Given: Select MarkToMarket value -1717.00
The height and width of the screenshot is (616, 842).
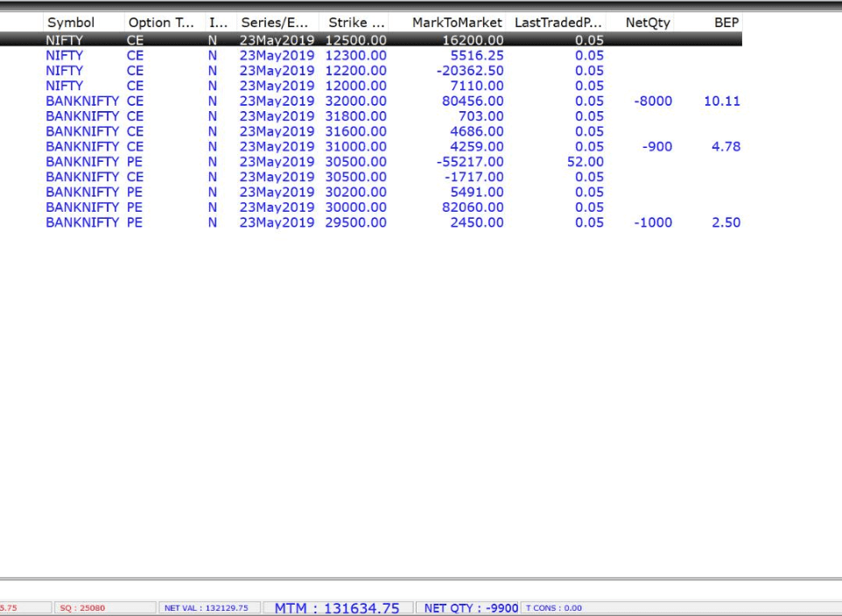Looking at the screenshot, I should pos(474,177).
